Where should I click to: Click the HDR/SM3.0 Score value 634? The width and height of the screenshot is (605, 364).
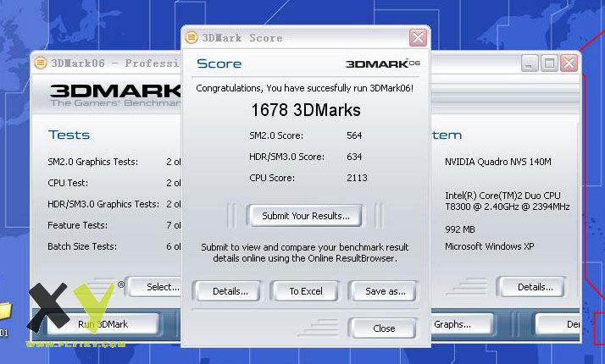point(354,157)
